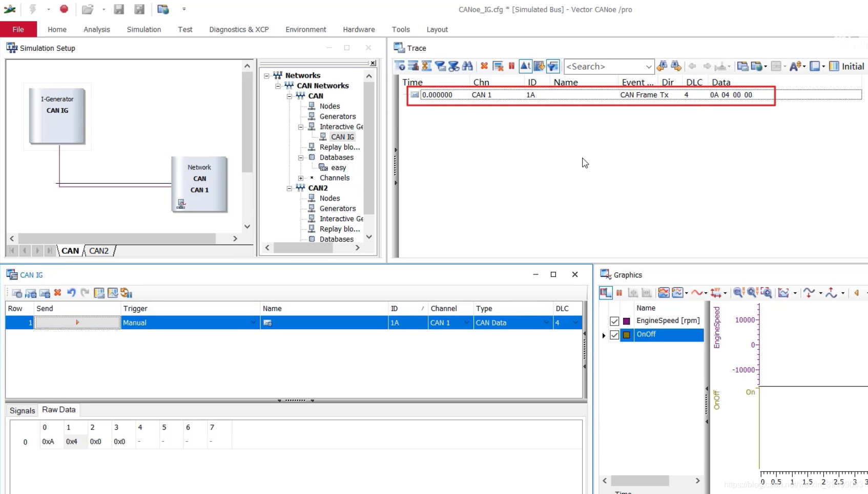Click the red curve style icon in Graphics toolbar
This screenshot has width=868, height=494.
[696, 293]
